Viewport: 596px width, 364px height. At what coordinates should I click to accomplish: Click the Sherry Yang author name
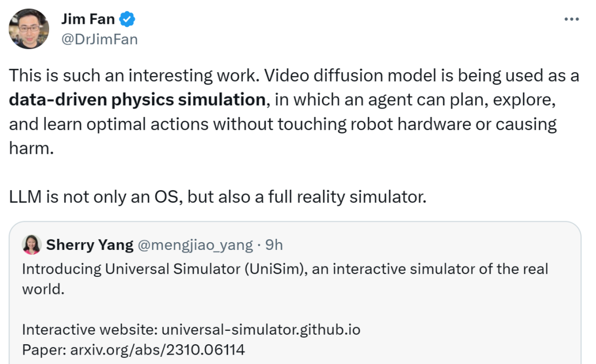[89, 244]
